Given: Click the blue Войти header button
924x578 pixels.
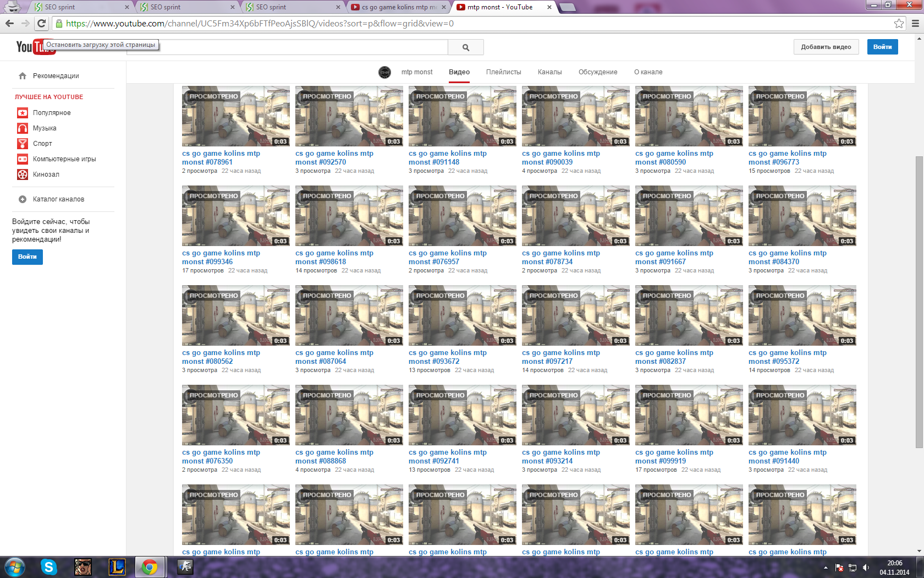Looking at the screenshot, I should [x=882, y=47].
